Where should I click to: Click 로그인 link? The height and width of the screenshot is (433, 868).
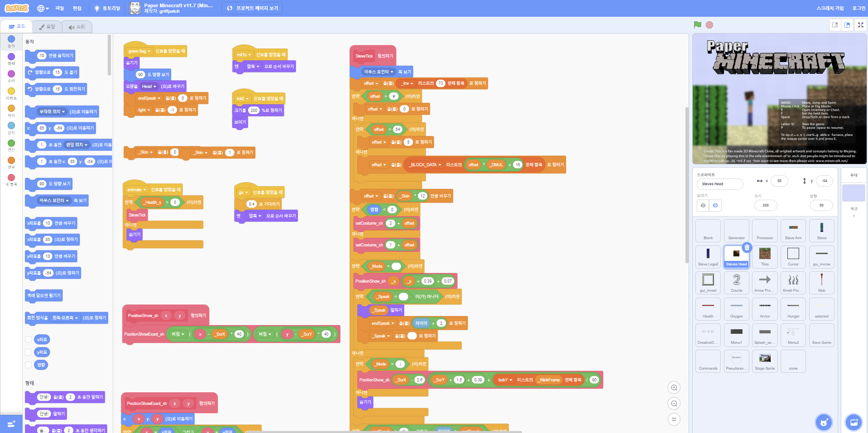click(858, 8)
